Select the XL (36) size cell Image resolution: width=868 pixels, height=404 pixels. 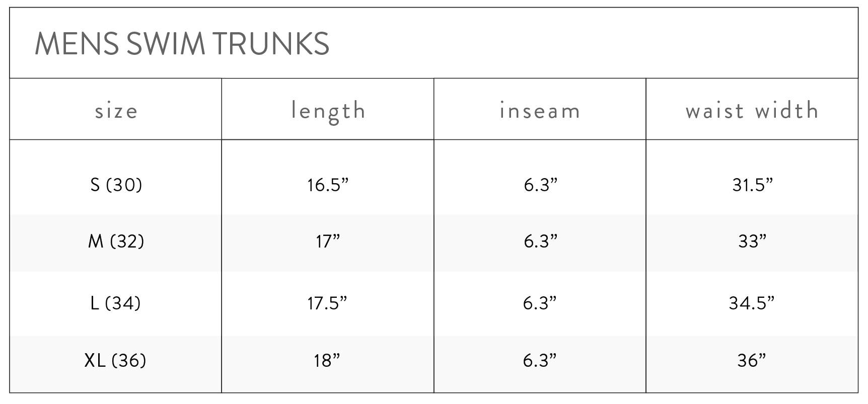pyautogui.click(x=116, y=360)
